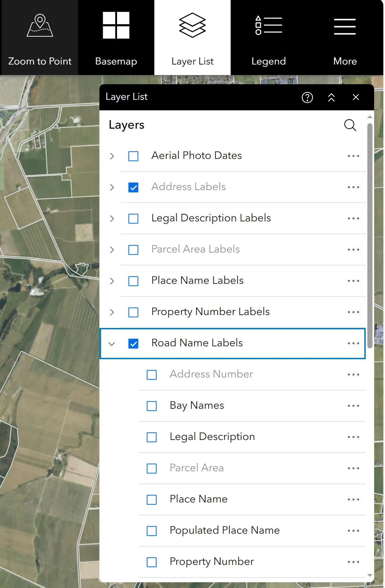Open options for Place Name Labels

353,281
